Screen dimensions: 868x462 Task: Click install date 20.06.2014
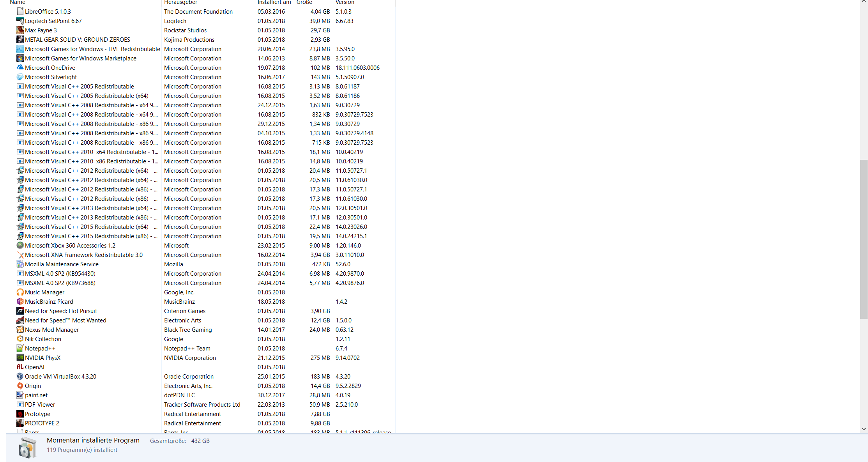pos(271,49)
